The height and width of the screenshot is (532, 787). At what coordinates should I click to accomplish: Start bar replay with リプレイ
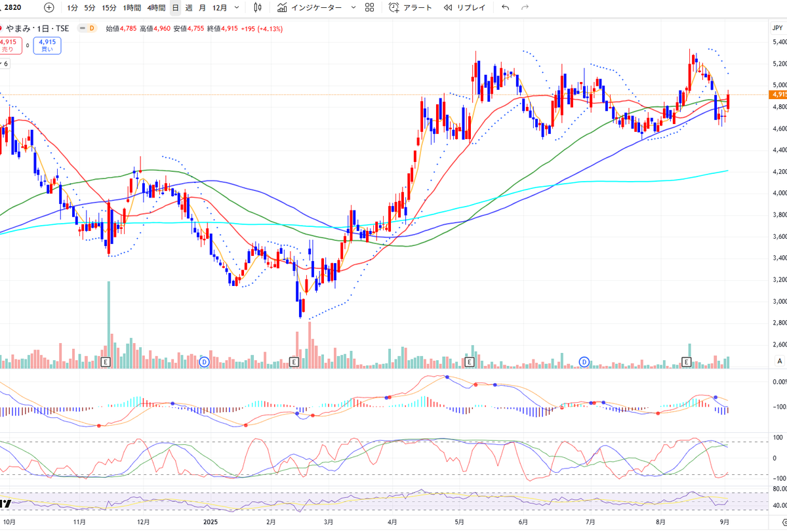pos(464,8)
